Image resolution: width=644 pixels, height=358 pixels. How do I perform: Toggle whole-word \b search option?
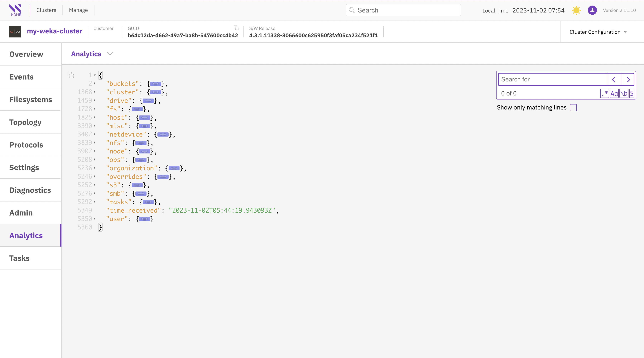624,93
